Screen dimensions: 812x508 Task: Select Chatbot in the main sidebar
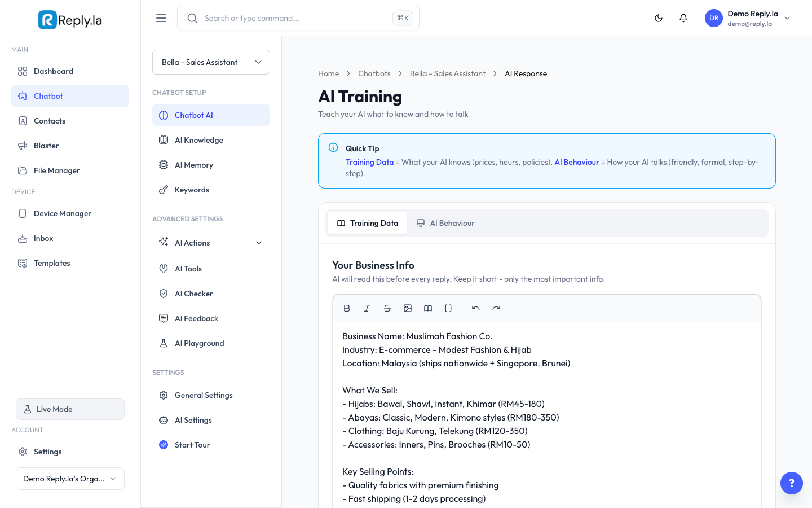tap(70, 96)
